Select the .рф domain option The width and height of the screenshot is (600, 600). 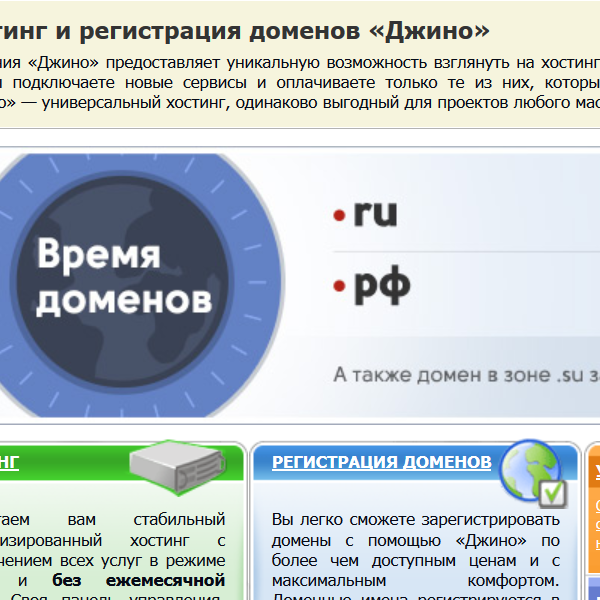point(372,285)
